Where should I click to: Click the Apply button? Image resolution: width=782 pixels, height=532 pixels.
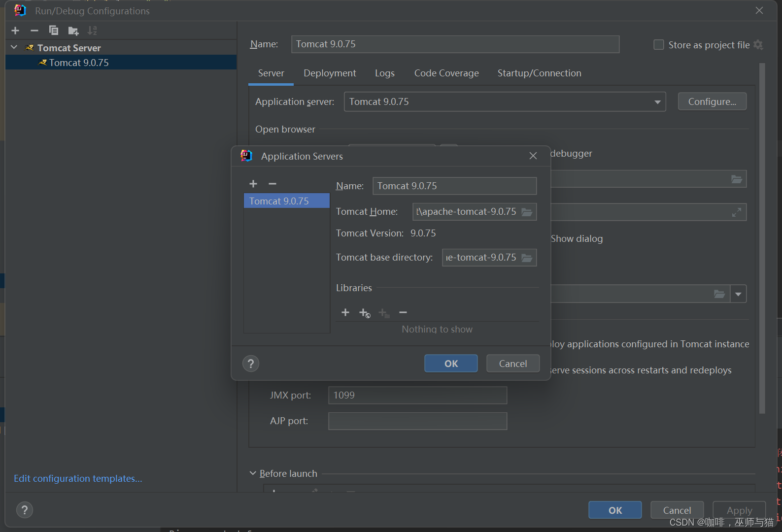click(x=739, y=510)
